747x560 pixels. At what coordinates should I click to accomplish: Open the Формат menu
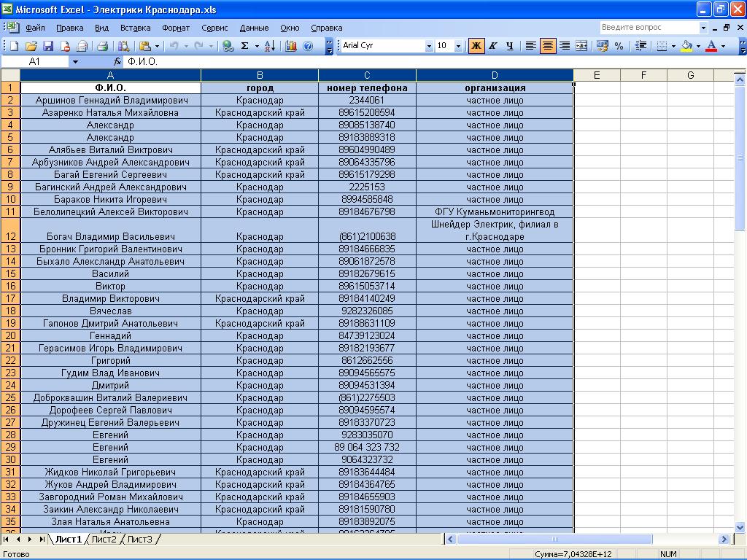[176, 28]
